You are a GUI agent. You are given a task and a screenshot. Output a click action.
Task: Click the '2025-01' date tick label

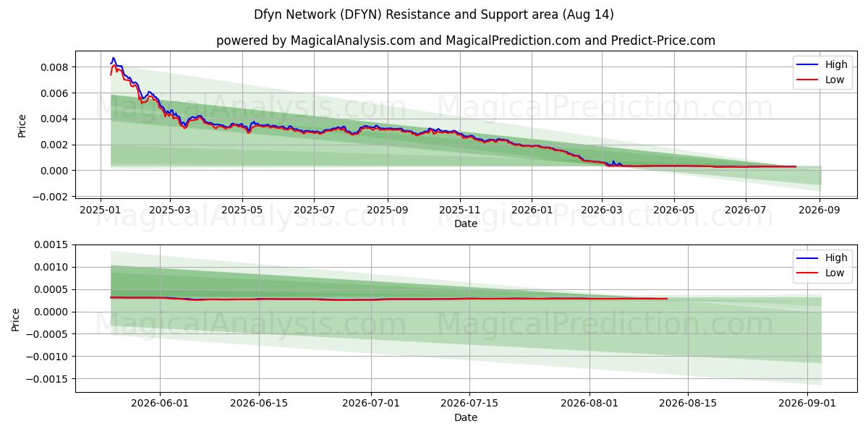[x=100, y=210]
